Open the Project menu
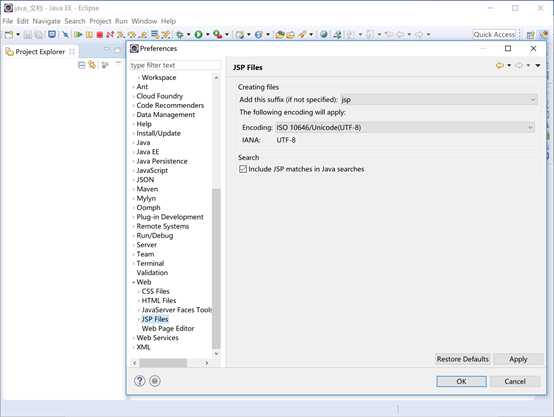 (x=100, y=21)
